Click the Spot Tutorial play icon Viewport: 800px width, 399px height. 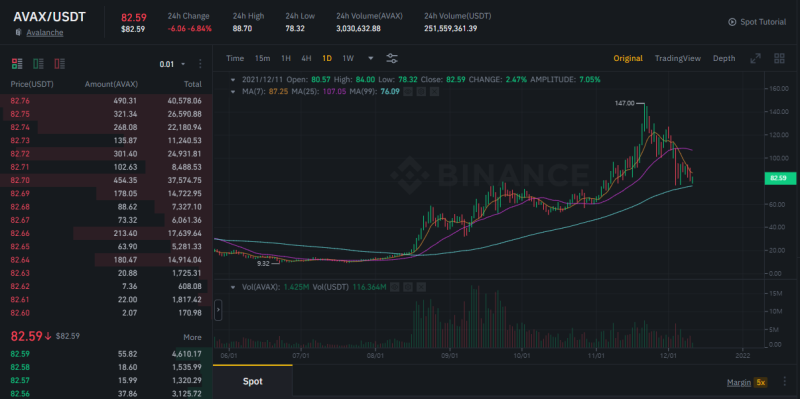point(732,22)
